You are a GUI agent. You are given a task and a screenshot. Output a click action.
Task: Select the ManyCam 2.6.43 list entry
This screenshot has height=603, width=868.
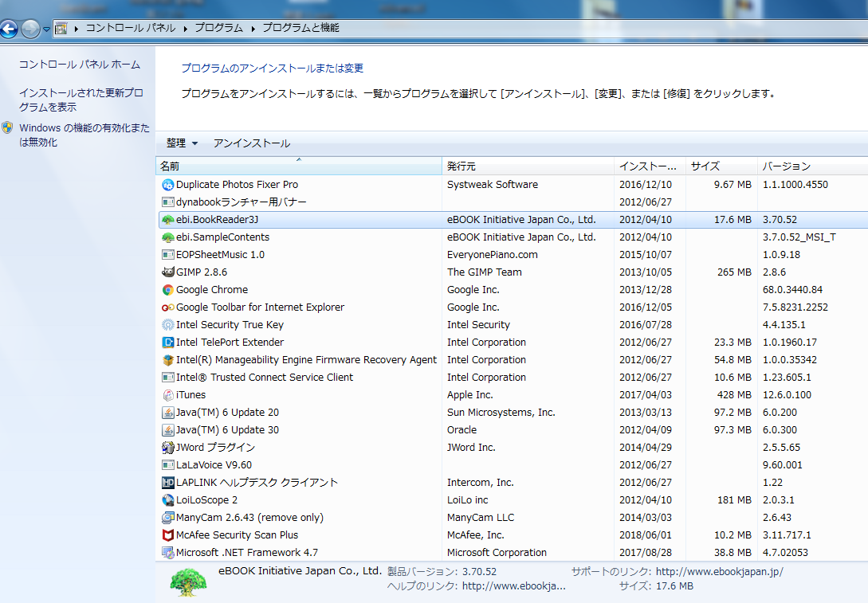(249, 518)
